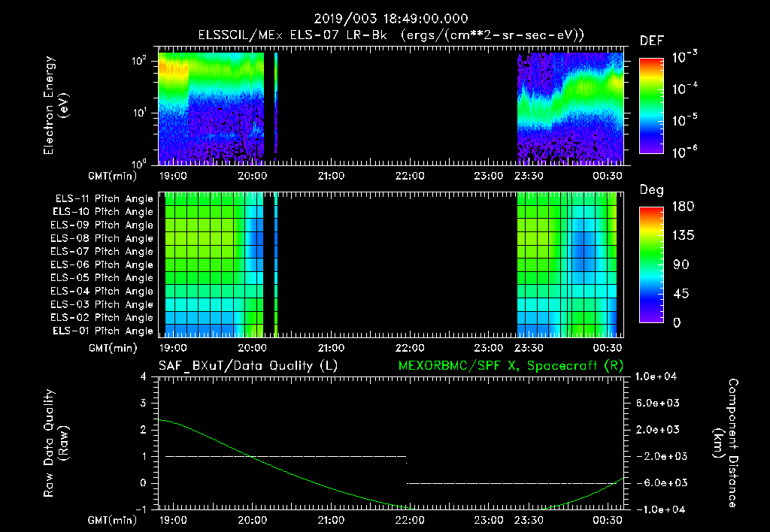Click the 23:30 label under the pitch angle panel
This screenshot has height=532, width=770.
[x=529, y=348]
